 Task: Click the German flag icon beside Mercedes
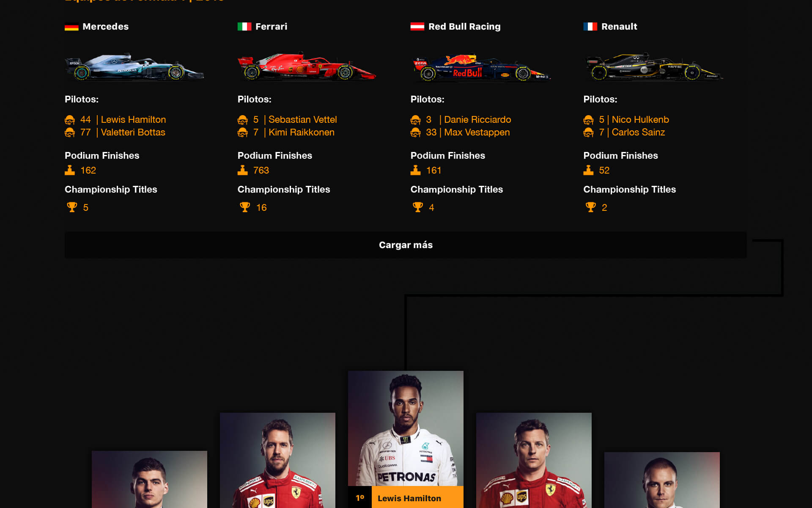(71, 27)
